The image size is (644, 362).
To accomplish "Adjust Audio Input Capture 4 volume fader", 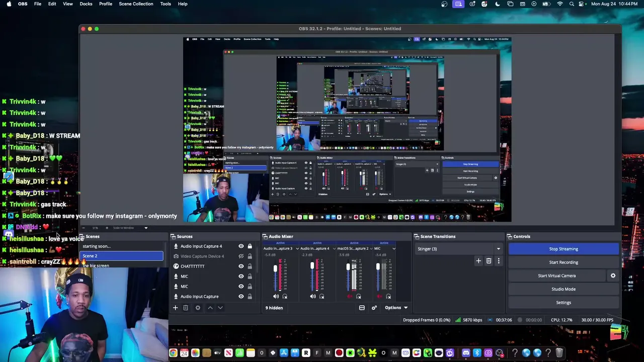I will click(x=312, y=265).
